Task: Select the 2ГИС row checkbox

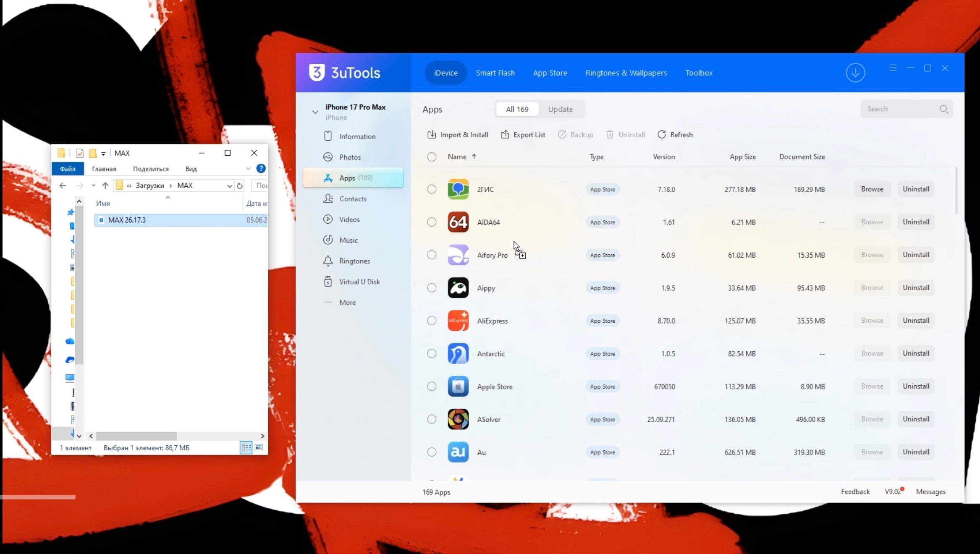Action: click(432, 189)
